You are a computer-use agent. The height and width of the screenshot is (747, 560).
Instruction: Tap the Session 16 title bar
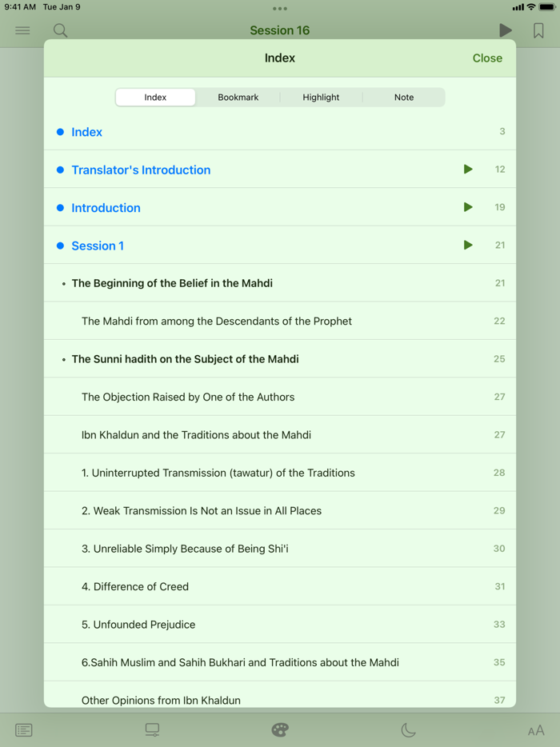click(279, 30)
